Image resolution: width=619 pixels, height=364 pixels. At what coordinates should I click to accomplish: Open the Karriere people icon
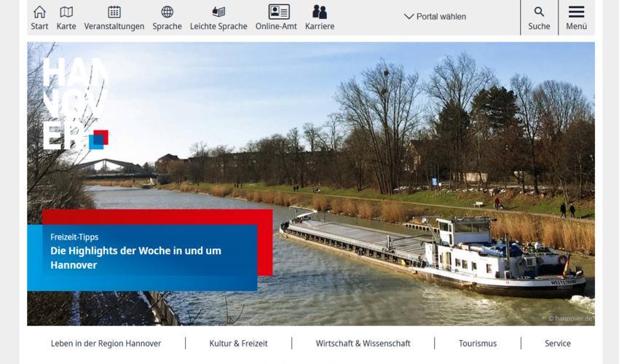(x=320, y=12)
